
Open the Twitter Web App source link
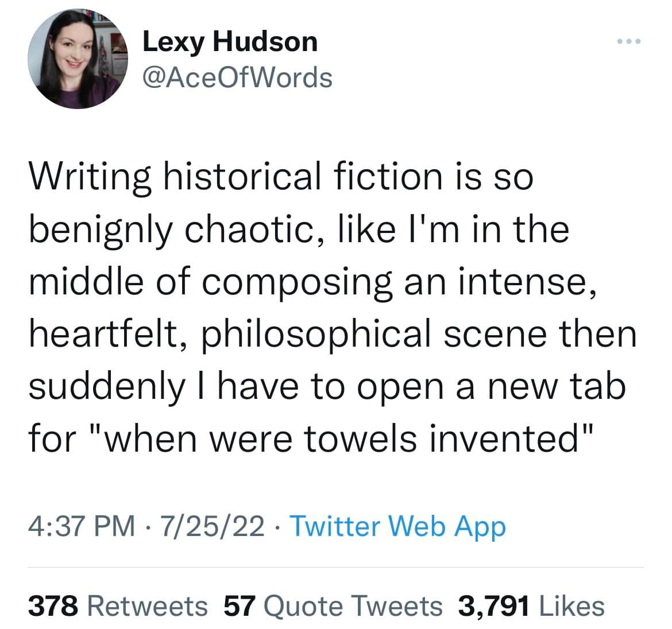point(397,526)
